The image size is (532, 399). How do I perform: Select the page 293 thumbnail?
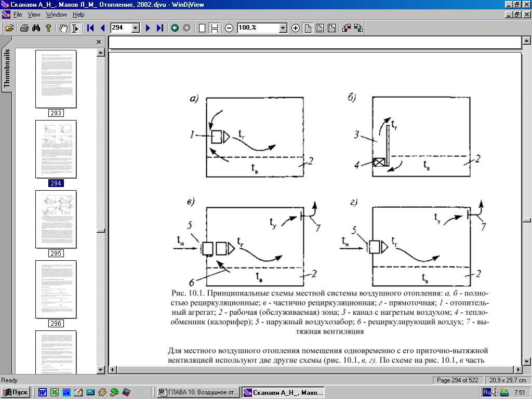(56, 79)
